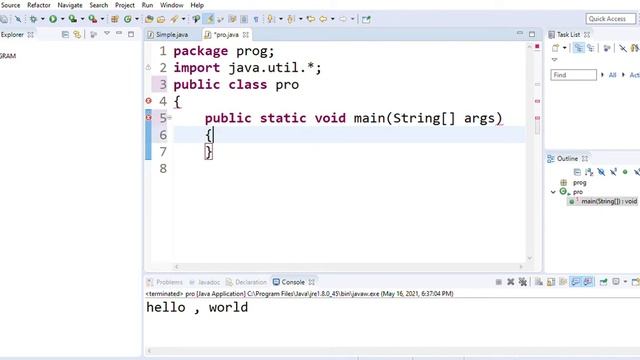The height and width of the screenshot is (360, 640).
Task: Click the Debug bug icon in toolbar
Action: [x=33, y=19]
